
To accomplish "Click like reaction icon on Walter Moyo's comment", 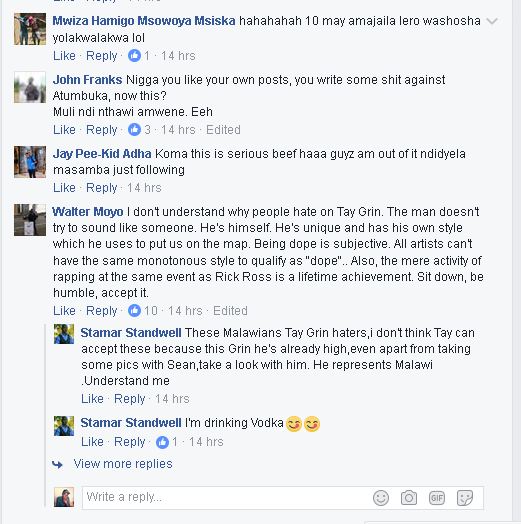I will click(x=134, y=311).
